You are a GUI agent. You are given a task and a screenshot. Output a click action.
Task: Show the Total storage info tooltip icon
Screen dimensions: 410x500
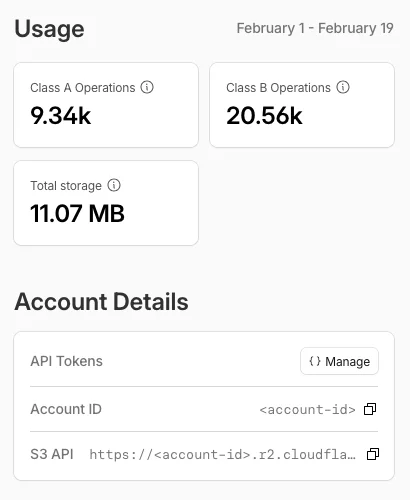(x=114, y=185)
